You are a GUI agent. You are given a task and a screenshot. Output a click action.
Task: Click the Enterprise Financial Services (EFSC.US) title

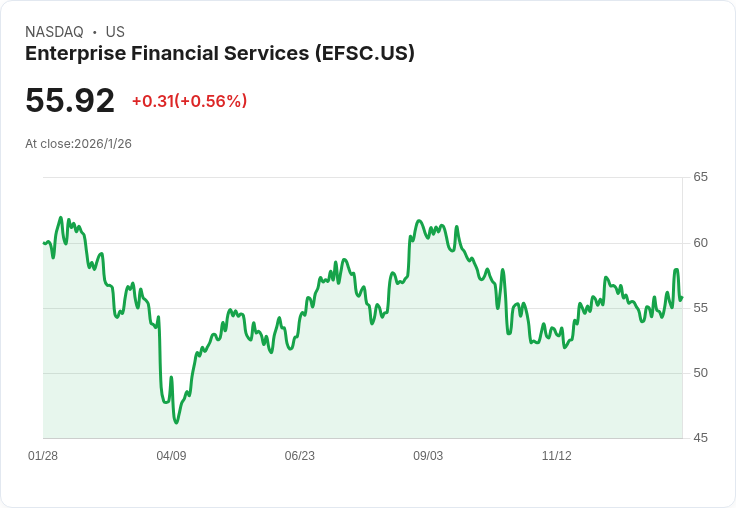point(220,54)
